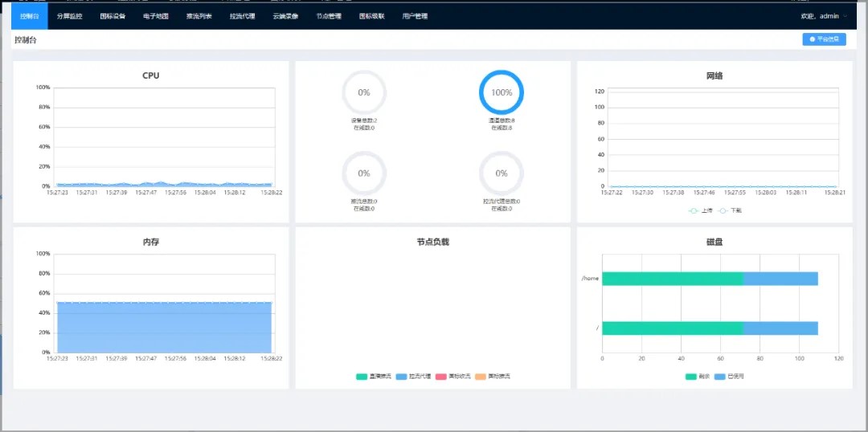Click the blue memory usage area
The image size is (868, 432).
(165, 328)
